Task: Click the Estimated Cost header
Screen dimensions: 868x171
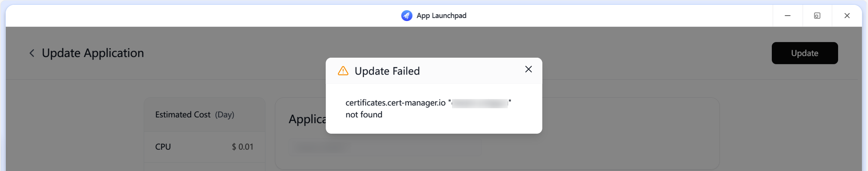Action: [183, 115]
